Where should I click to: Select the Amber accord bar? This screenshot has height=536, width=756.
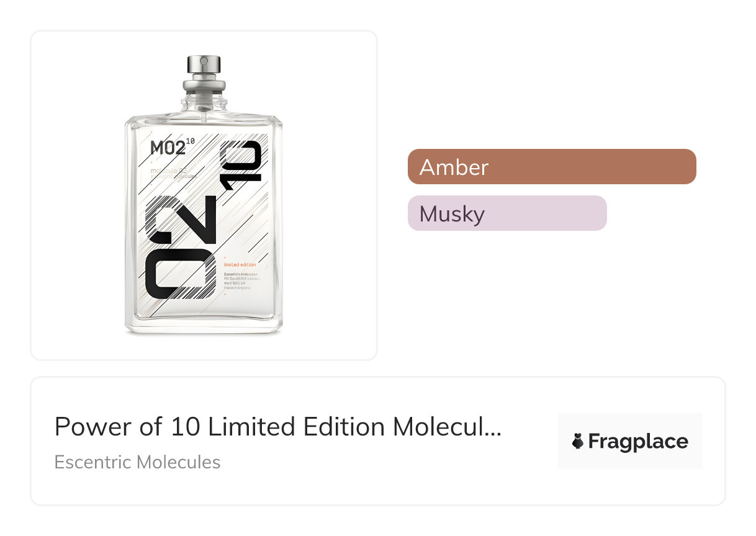[552, 167]
